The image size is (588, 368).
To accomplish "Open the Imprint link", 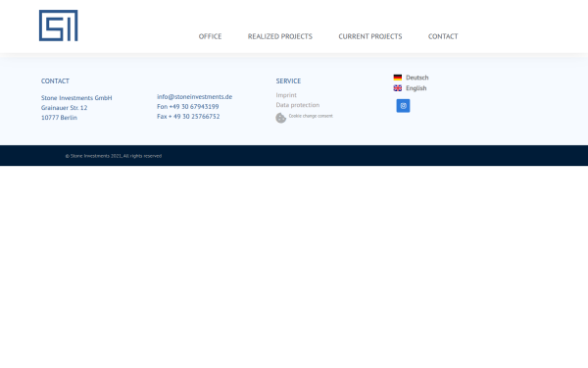I will [x=286, y=95].
